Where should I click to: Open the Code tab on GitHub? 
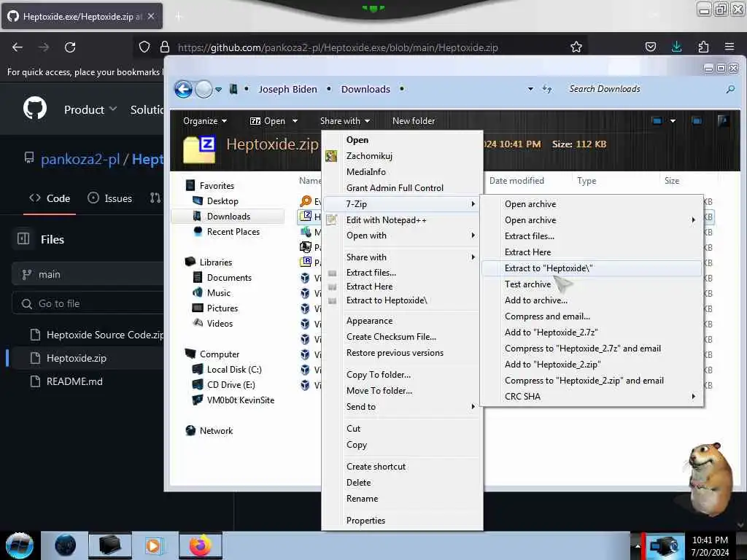pyautogui.click(x=50, y=198)
